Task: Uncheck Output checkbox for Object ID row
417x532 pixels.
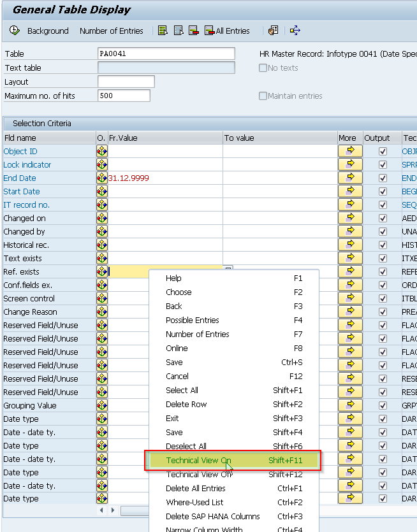Action: 383,152
